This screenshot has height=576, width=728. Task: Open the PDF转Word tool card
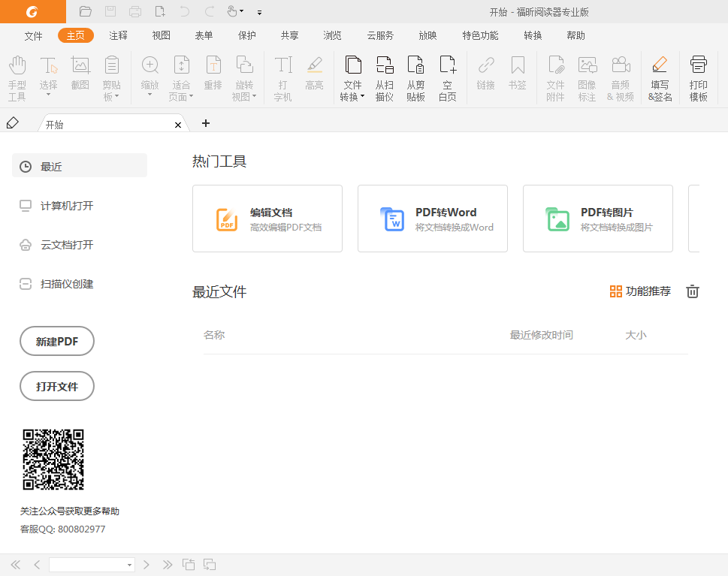pos(432,219)
